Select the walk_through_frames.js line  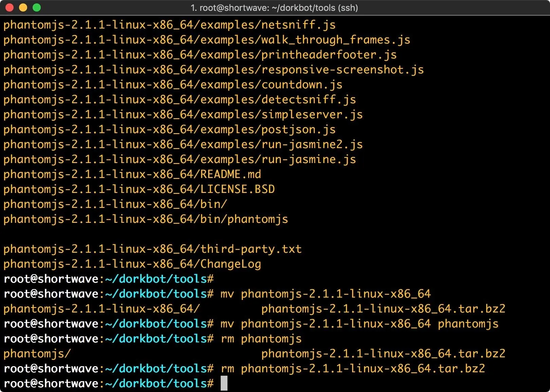207,40
